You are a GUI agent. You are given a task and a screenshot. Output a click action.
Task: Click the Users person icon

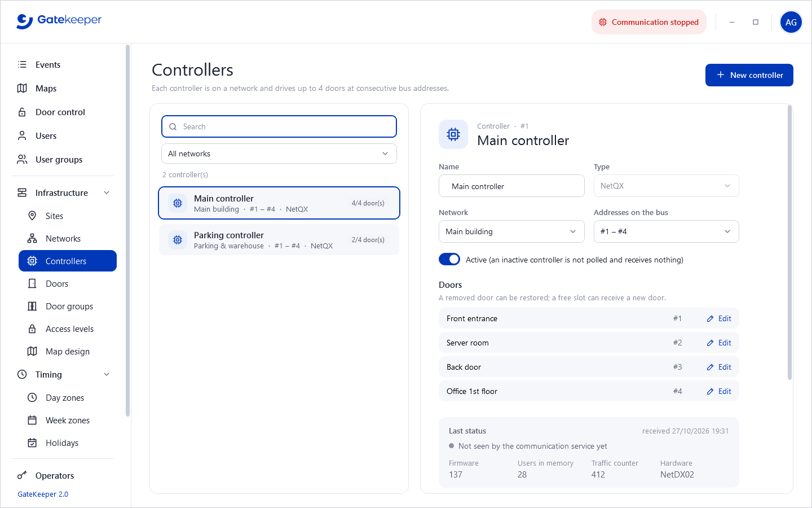(22, 135)
